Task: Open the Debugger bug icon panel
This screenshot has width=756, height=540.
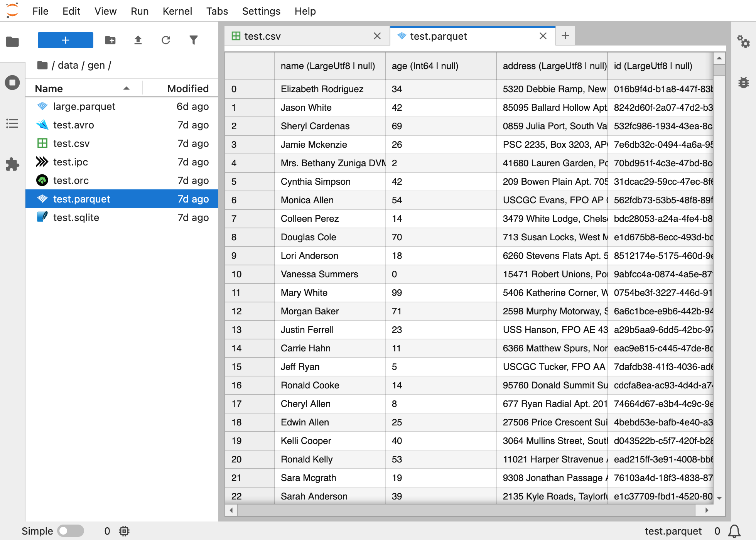Action: (744, 83)
